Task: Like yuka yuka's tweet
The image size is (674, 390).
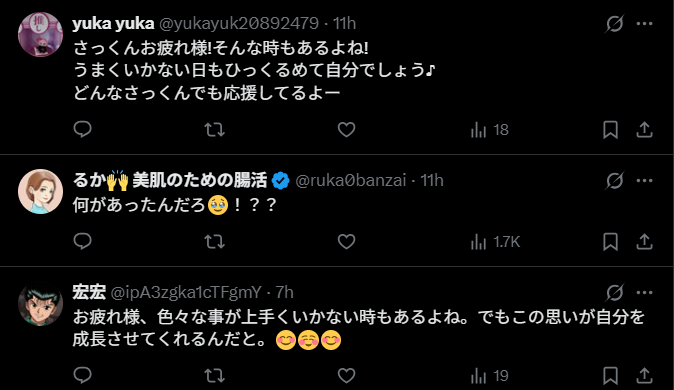Action: 346,129
